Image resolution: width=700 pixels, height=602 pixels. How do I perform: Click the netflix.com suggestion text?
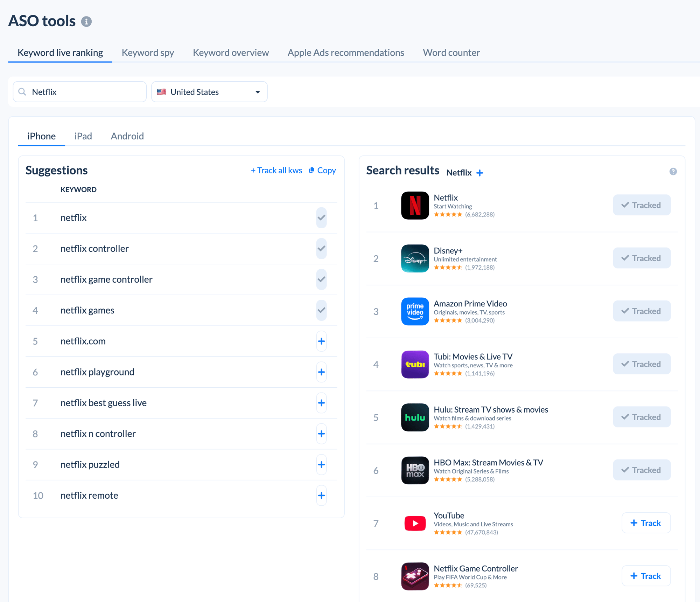coord(83,341)
